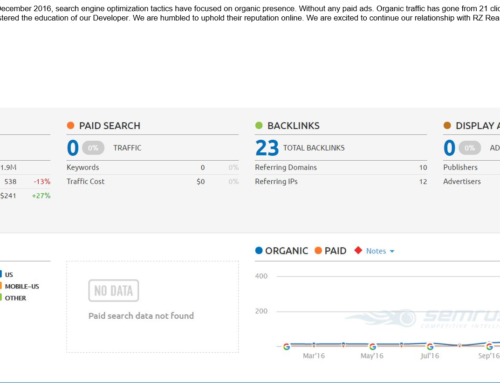Click the paid search traffic value 0
The image size is (500, 383).
pyautogui.click(x=73, y=148)
